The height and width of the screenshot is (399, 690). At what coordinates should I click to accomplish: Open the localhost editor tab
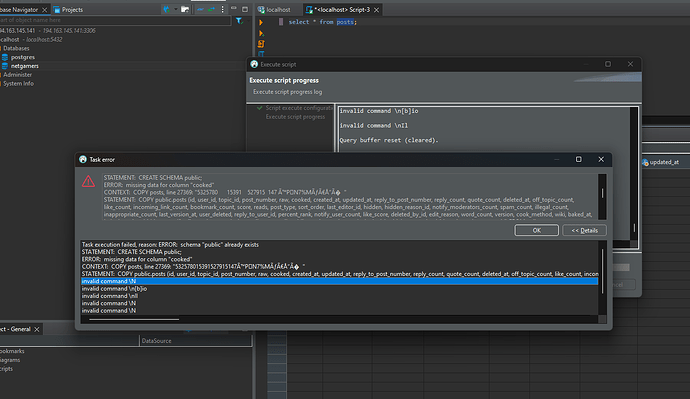274,10
